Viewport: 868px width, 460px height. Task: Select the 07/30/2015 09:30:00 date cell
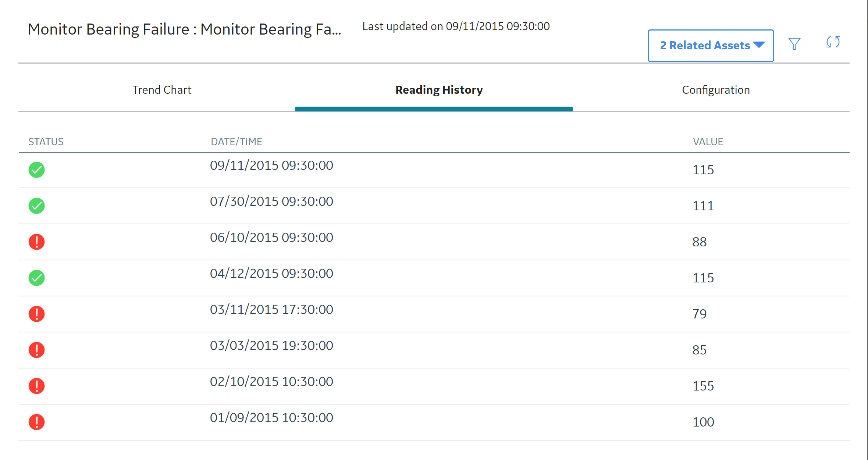click(x=271, y=202)
